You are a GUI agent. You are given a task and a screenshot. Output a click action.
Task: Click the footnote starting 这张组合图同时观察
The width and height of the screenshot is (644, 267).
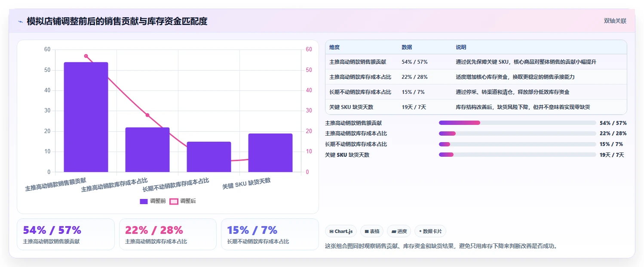(x=441, y=246)
